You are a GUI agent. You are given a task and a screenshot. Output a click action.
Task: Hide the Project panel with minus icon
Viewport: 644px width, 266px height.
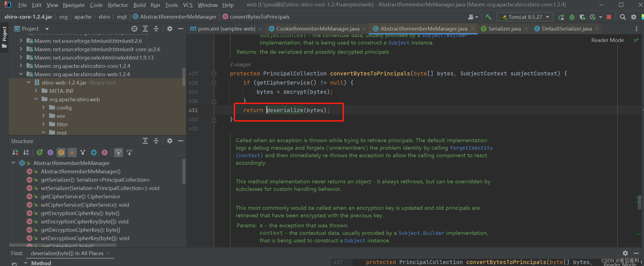coord(180,29)
